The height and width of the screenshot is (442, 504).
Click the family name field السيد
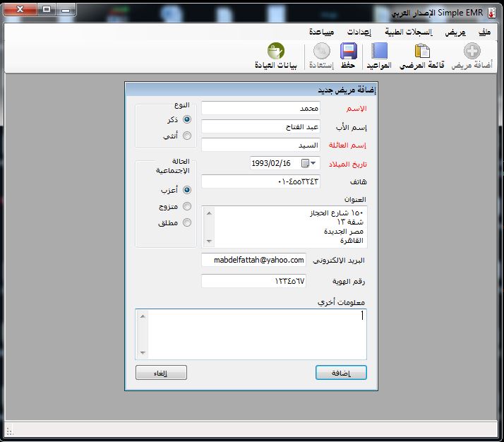260,145
